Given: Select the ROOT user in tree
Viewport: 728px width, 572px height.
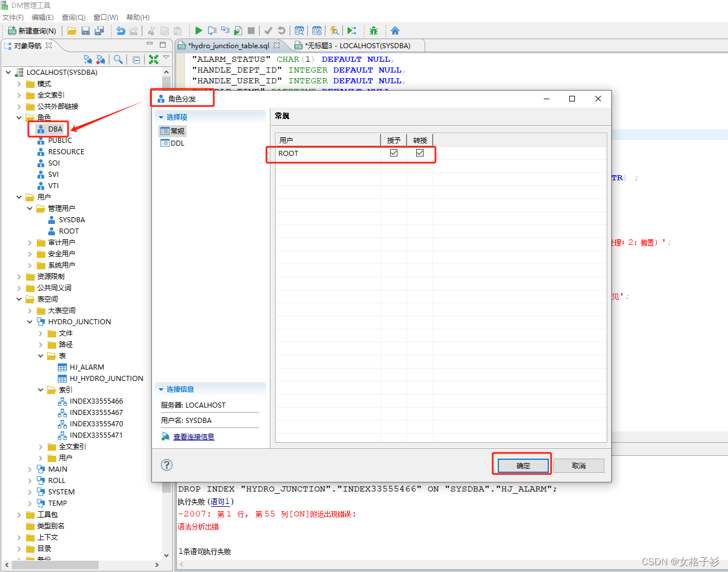Looking at the screenshot, I should pyautogui.click(x=64, y=231).
